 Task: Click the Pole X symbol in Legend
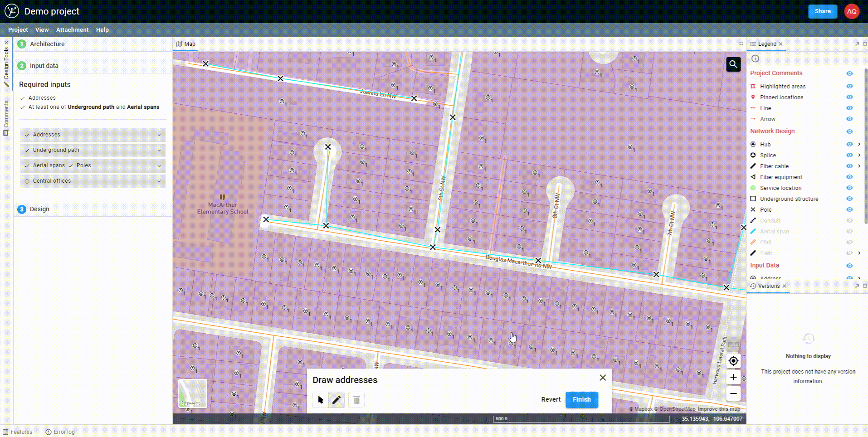click(753, 209)
